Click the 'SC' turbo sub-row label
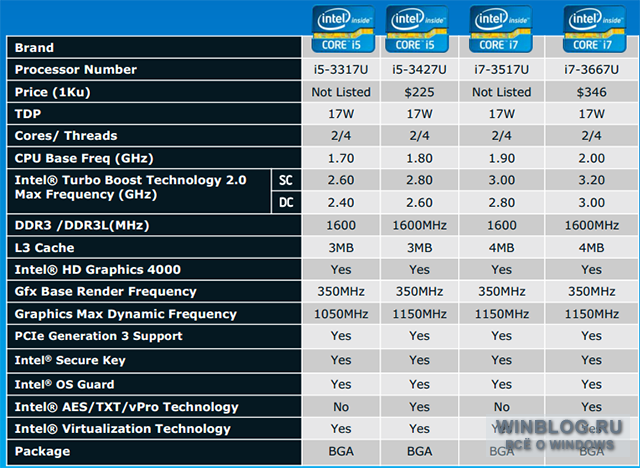The image size is (640, 468). point(286,180)
